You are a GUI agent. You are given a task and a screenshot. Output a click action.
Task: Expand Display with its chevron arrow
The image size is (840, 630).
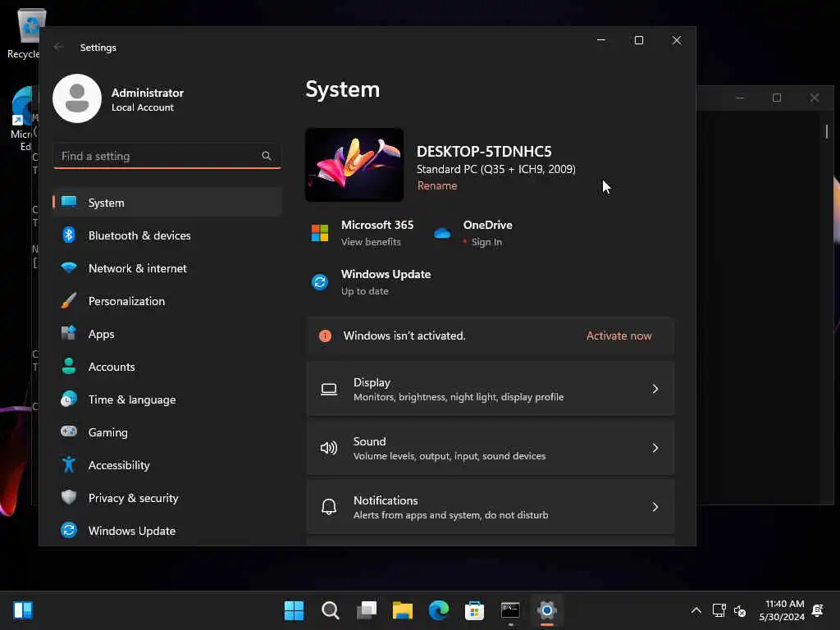[655, 389]
